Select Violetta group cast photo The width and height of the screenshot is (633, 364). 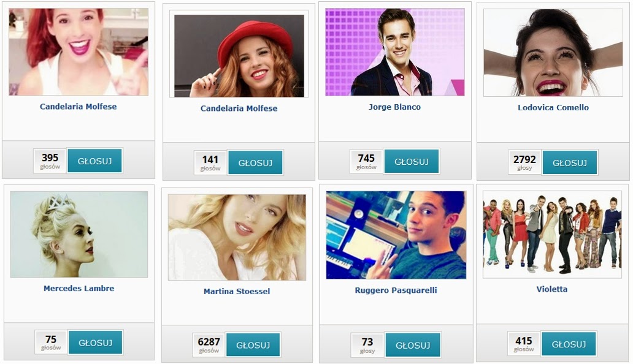pos(552,234)
